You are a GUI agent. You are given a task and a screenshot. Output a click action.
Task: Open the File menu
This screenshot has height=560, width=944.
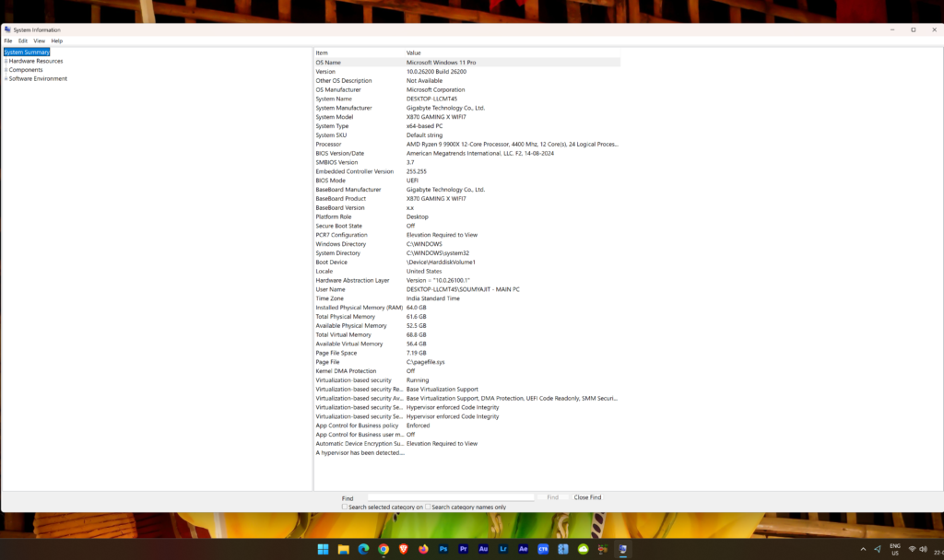tap(7, 41)
